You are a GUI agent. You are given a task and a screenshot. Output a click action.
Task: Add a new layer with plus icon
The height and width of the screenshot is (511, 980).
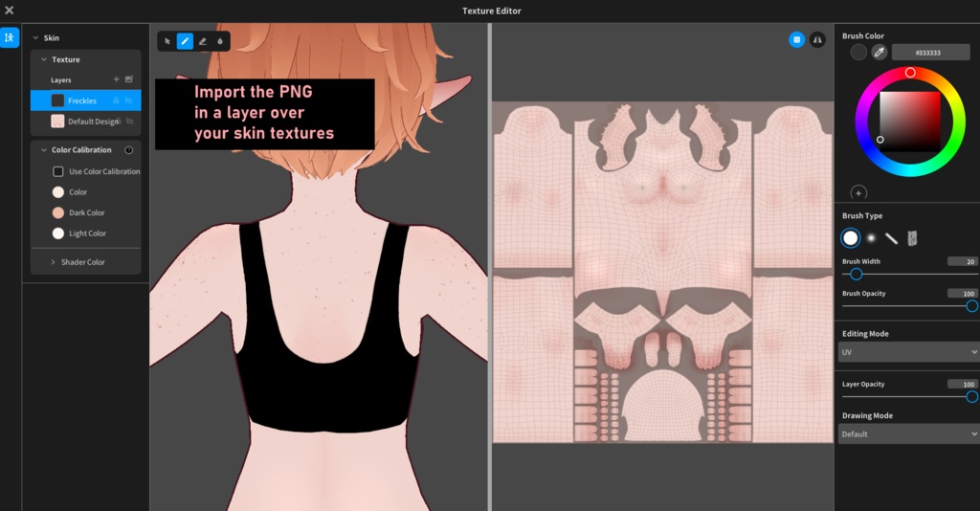point(116,79)
